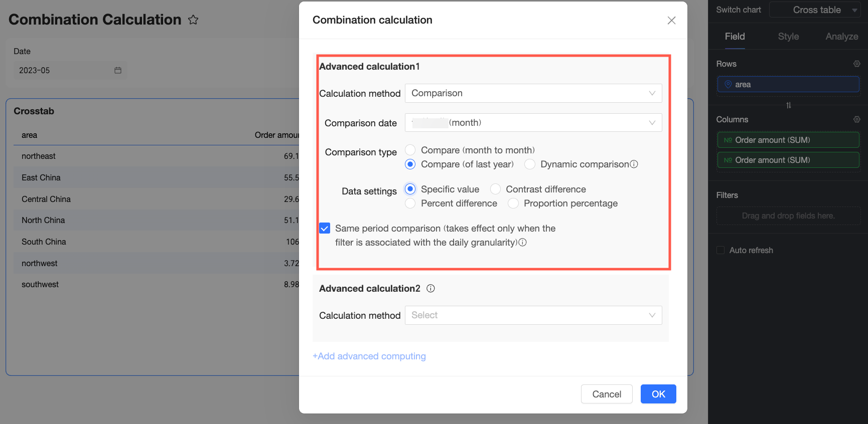
Task: Click the northwest row label
Action: click(x=40, y=264)
